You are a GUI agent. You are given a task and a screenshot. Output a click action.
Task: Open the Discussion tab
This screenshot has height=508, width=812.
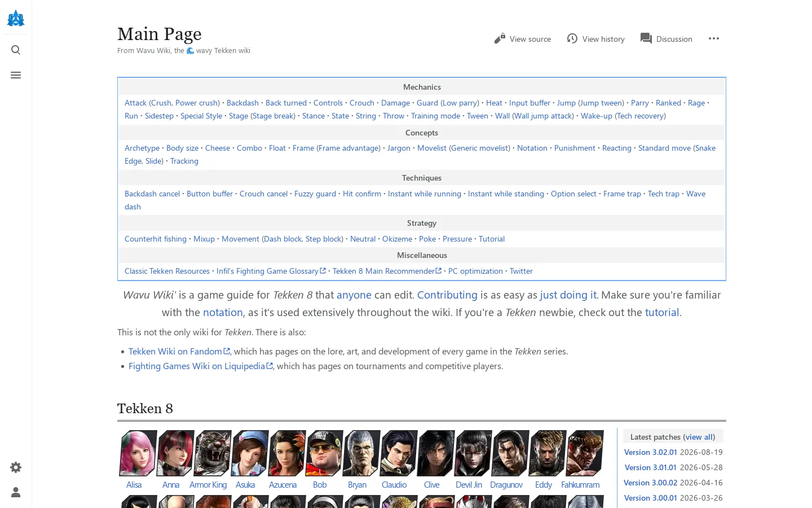666,39
